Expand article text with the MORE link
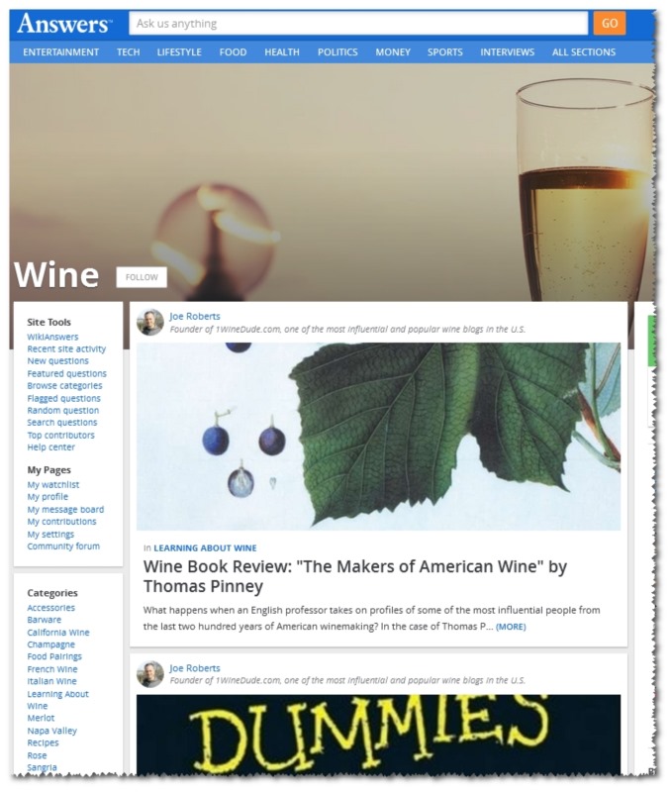The height and width of the screenshot is (792, 672). coord(511,627)
